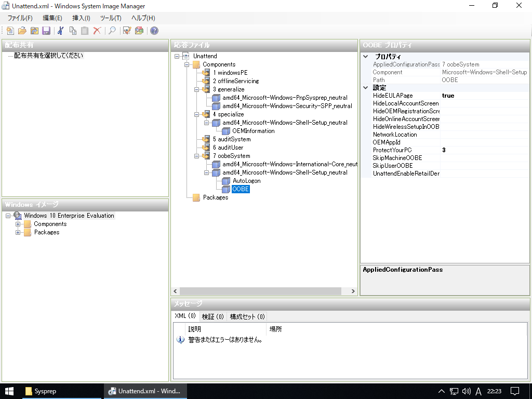Click the 場所 column header
This screenshot has width=532, height=399.
pos(396,329)
